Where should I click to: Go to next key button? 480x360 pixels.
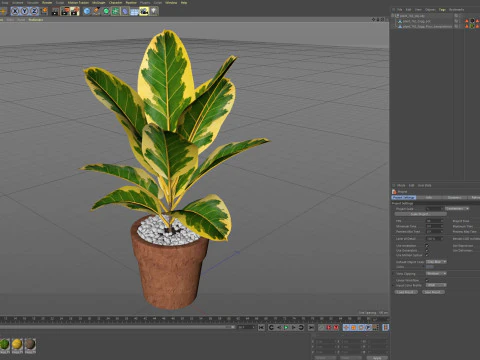click(301, 328)
